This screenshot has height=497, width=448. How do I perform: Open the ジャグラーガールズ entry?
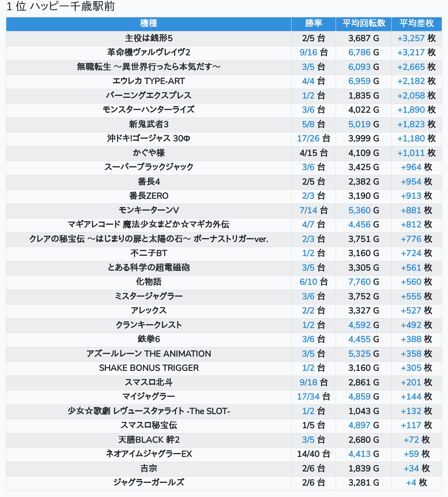[149, 482]
